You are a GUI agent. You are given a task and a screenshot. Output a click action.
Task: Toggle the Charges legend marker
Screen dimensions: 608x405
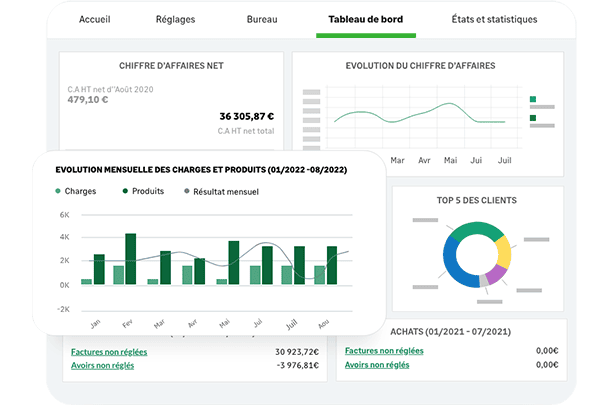pyautogui.click(x=59, y=191)
